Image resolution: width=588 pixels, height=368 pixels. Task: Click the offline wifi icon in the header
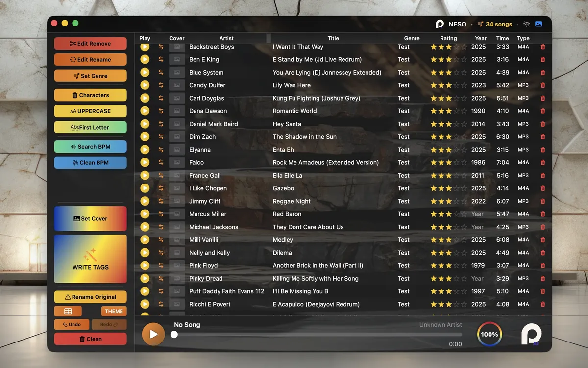point(526,23)
